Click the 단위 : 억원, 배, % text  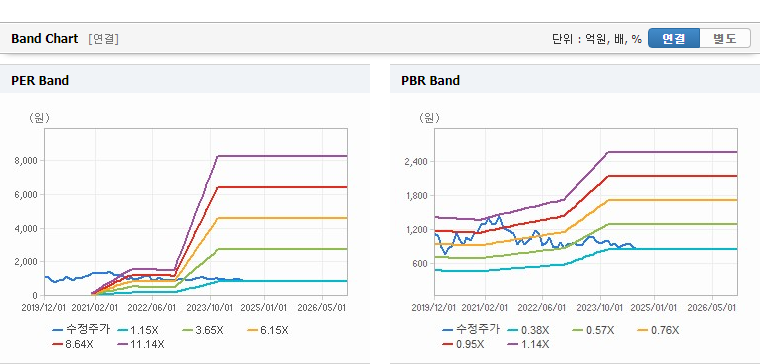click(597, 39)
